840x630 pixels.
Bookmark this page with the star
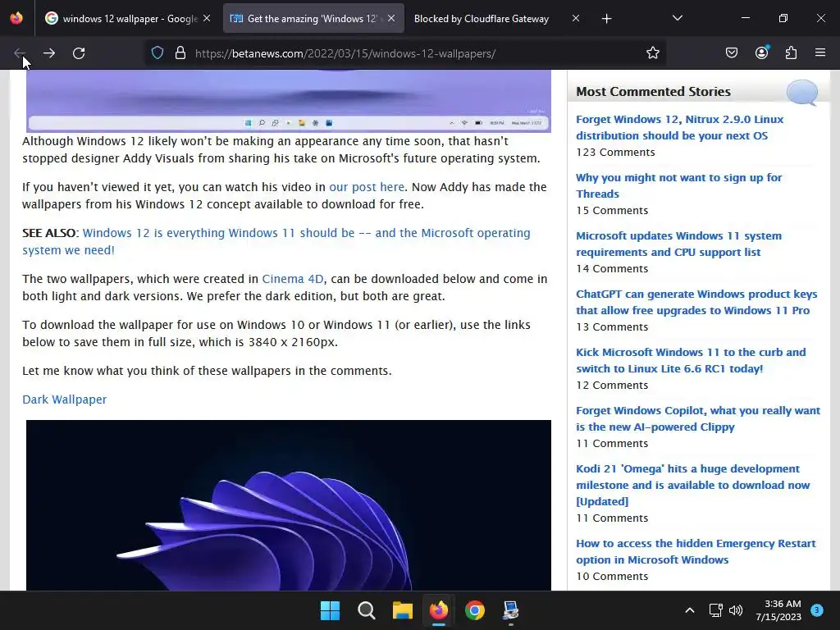tap(652, 53)
